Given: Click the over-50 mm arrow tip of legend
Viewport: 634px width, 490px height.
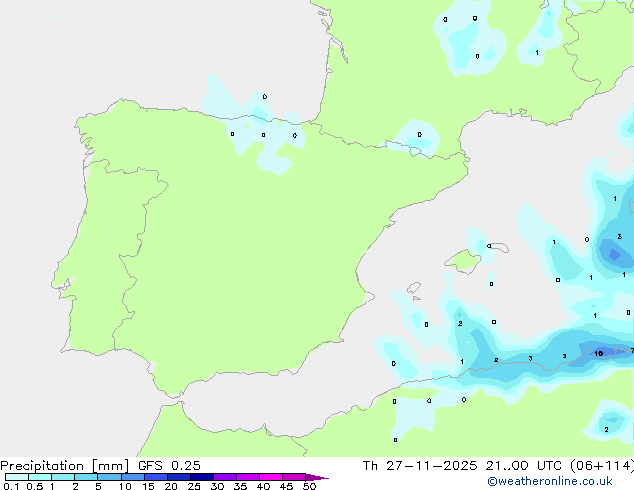Looking at the screenshot, I should (317, 477).
